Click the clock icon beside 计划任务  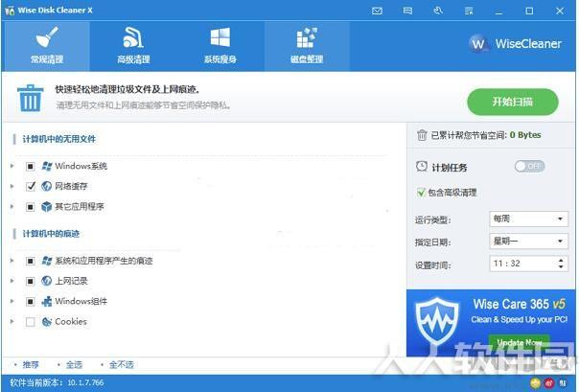pos(422,167)
